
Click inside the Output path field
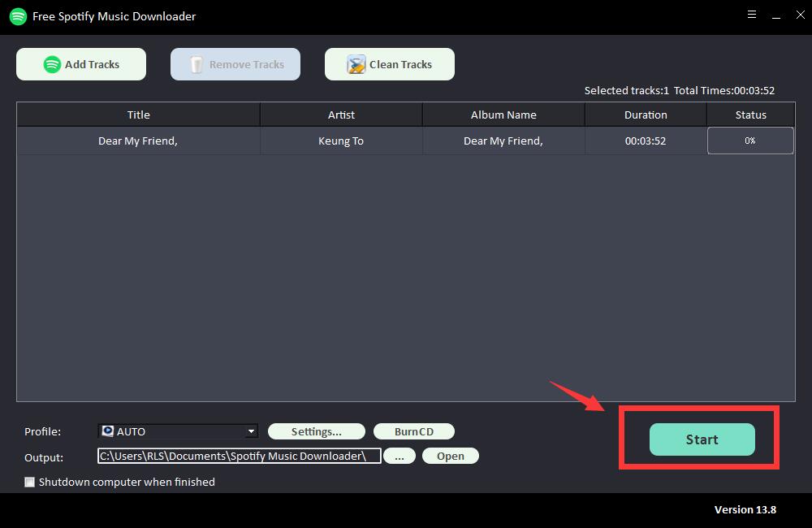(239, 456)
